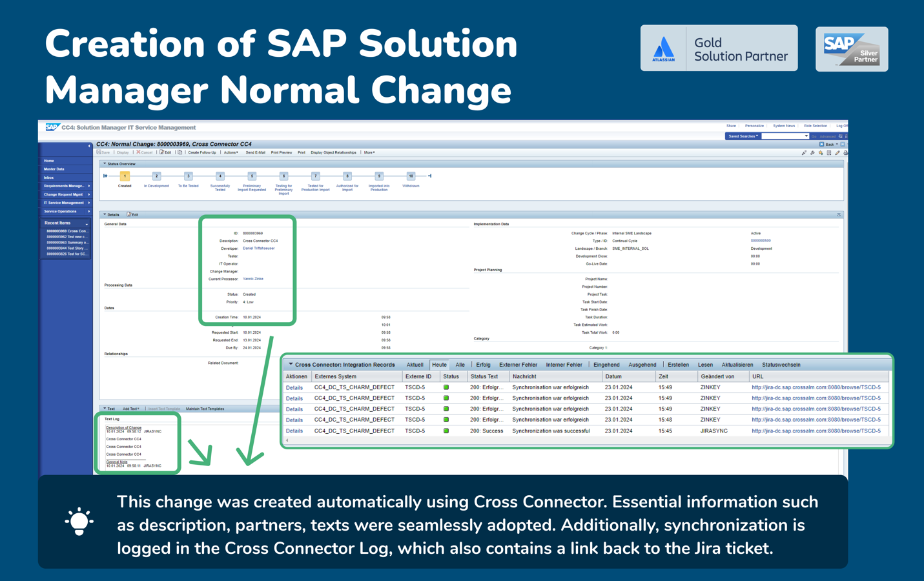Click the wrench personalize icon
The image size is (924, 581).
812,153
